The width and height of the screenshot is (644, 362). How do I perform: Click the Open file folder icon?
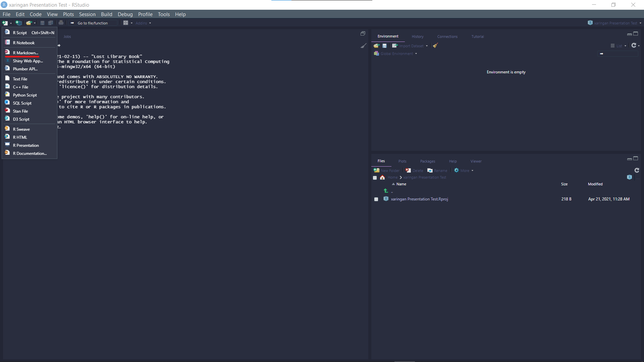pyautogui.click(x=29, y=23)
